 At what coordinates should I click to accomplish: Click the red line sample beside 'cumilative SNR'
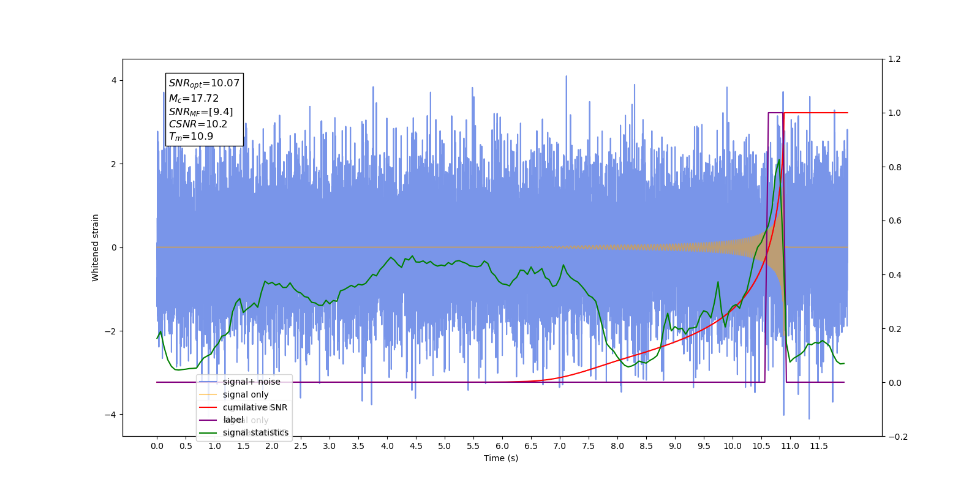click(x=208, y=407)
